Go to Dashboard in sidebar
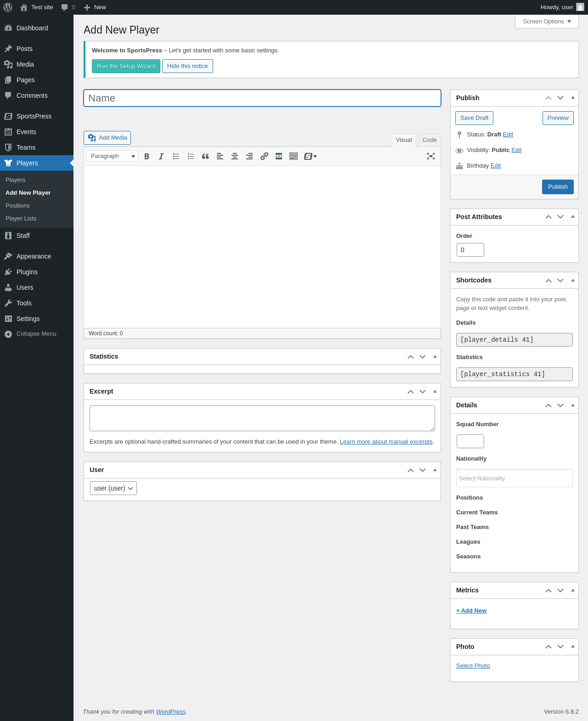This screenshot has height=721, width=588. click(x=37, y=28)
